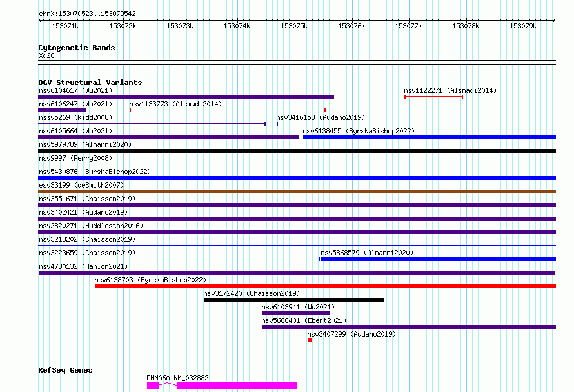Click the 153071k ruler tick label

(x=65, y=26)
